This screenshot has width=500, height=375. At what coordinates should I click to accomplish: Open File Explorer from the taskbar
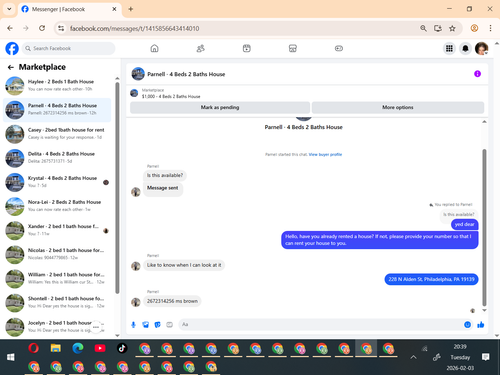click(56, 349)
